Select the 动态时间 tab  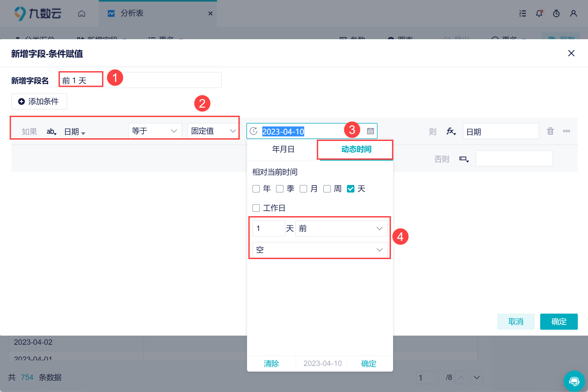(356, 149)
